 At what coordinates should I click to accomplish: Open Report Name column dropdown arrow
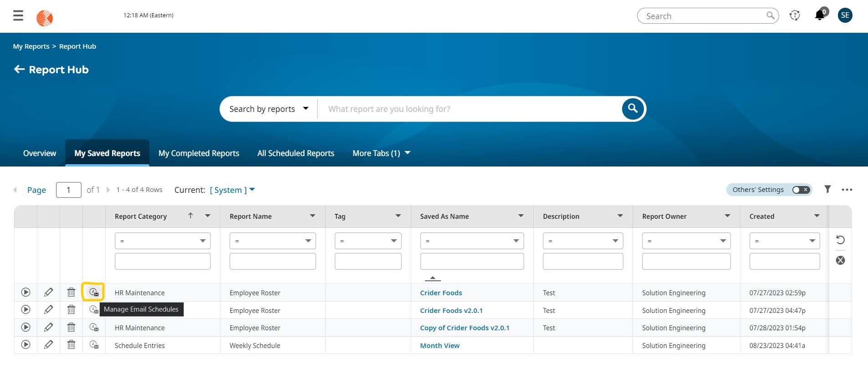point(312,216)
